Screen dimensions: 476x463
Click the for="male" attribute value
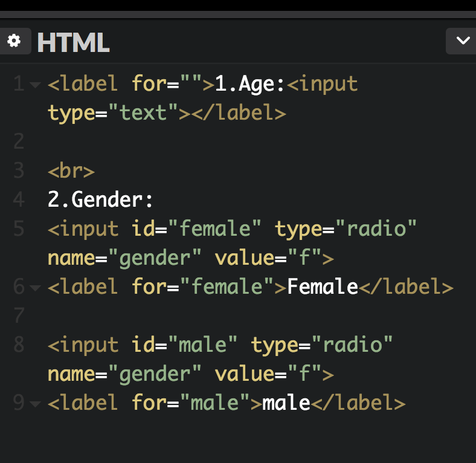(x=214, y=403)
